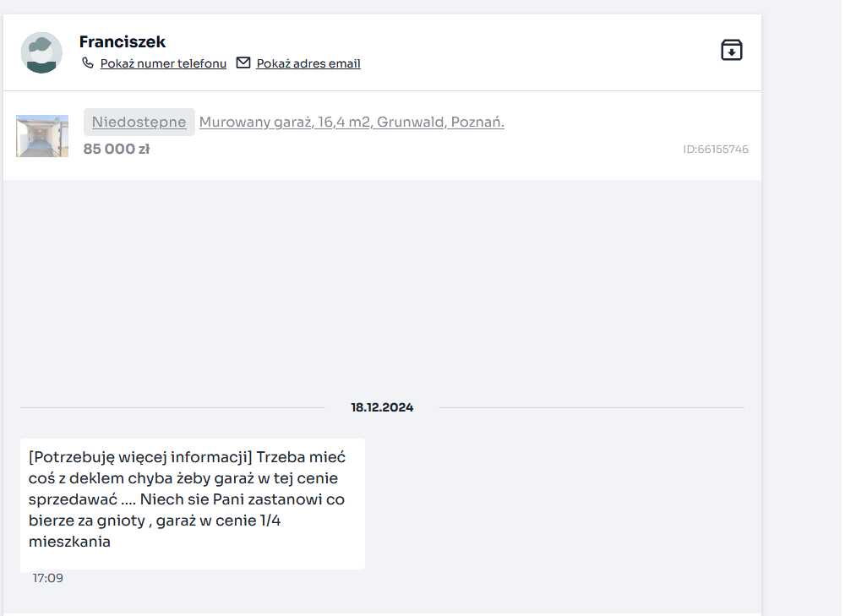The width and height of the screenshot is (845, 616).
Task: Click the phone handset icon
Action: tap(87, 63)
